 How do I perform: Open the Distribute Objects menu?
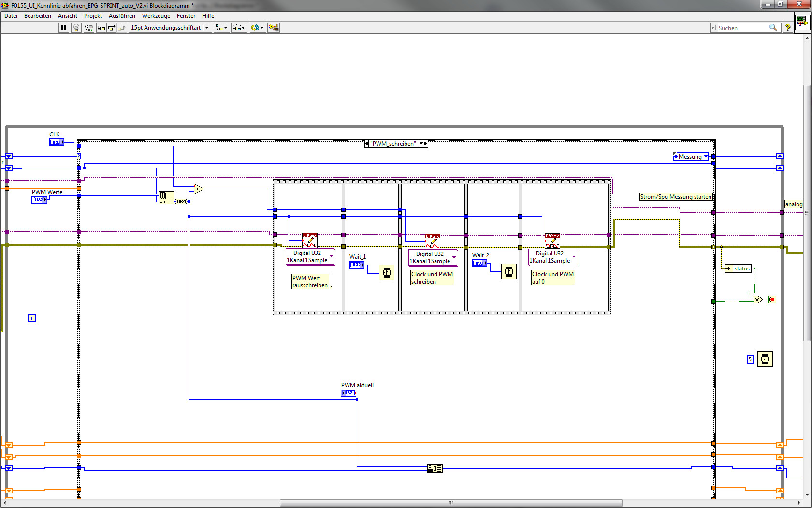click(239, 28)
